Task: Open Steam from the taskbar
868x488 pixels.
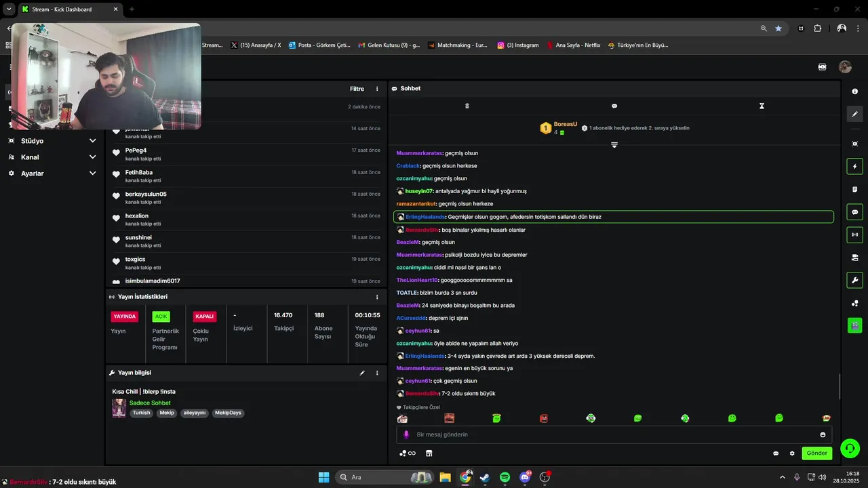Action: click(x=485, y=477)
